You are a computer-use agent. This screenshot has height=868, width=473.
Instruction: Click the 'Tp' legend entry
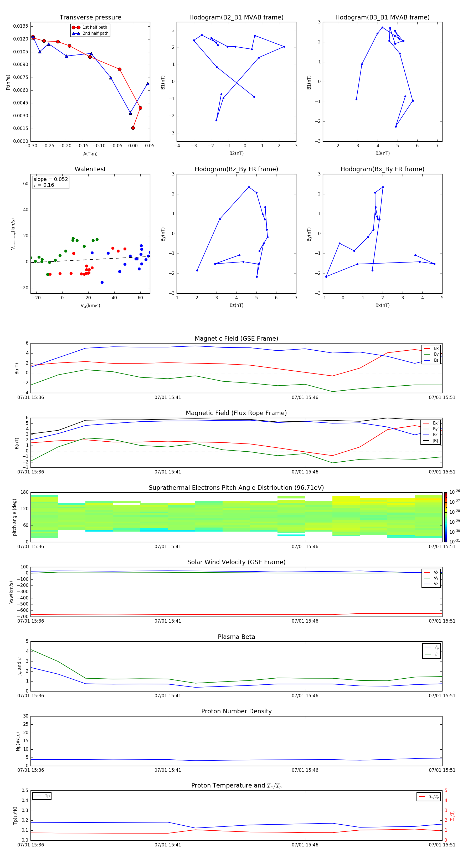click(42, 796)
